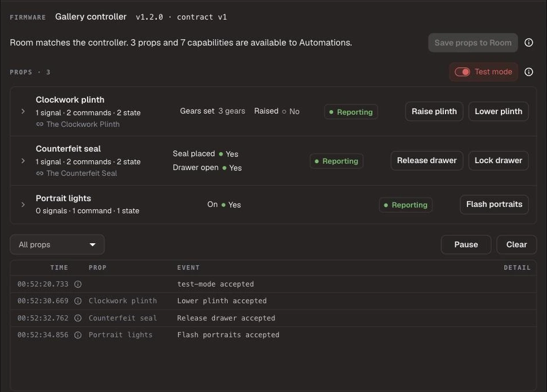Screen dimensions: 547x392
Task: Click the Counterfeit seal prop title
Action: click(x=69, y=149)
